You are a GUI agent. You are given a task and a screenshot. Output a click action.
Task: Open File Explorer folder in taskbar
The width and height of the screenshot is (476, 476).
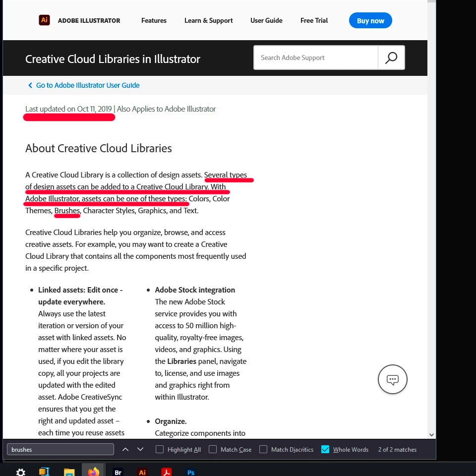coord(69,472)
